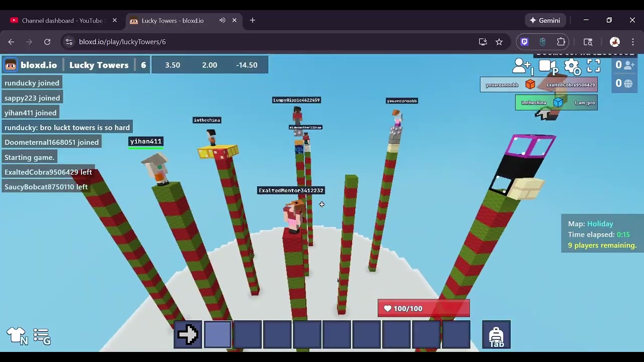
Task: Select the Lucky Towers - bloxd.io tab
Action: pyautogui.click(x=184, y=21)
